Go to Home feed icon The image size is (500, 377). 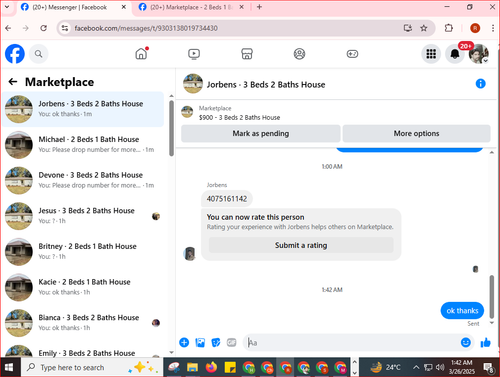coord(141,54)
